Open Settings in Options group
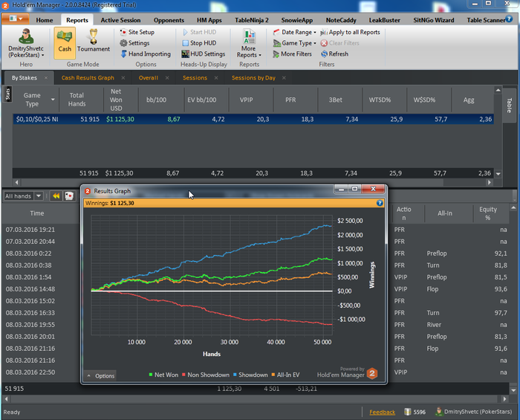Image resolution: width=520 pixels, height=420 pixels. [134, 43]
